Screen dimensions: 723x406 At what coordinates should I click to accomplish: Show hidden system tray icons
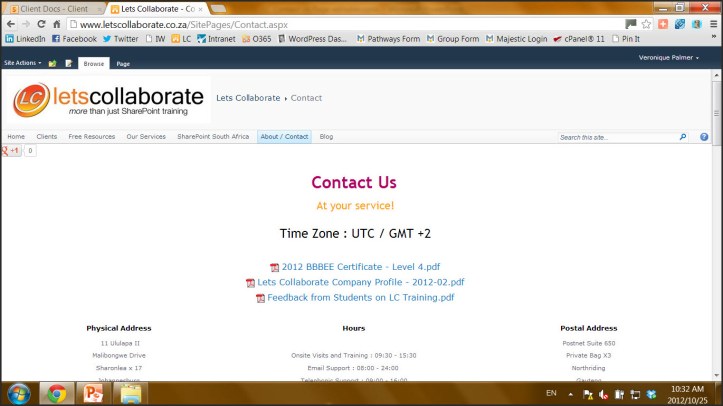572,393
